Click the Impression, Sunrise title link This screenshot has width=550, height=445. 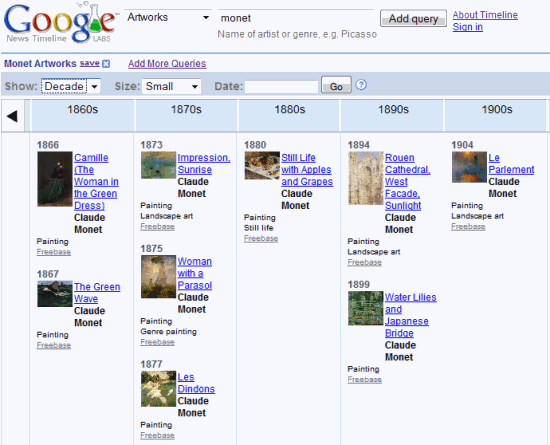point(204,164)
